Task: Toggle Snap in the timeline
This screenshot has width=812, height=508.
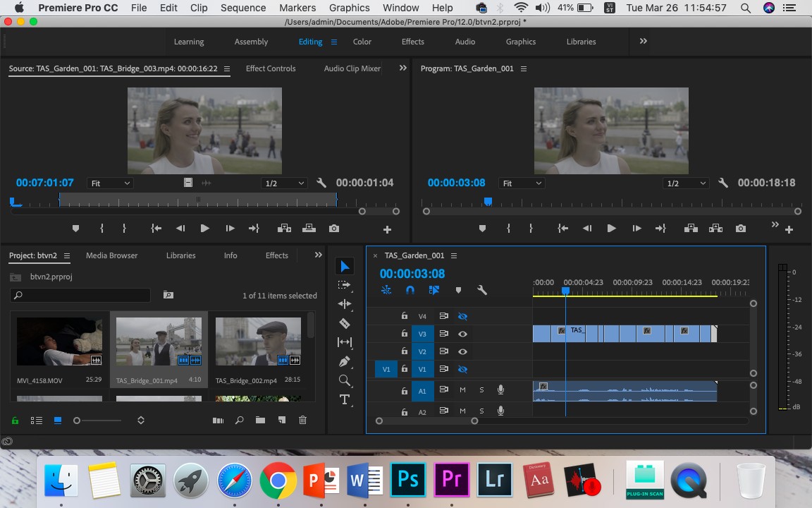Action: tap(410, 290)
